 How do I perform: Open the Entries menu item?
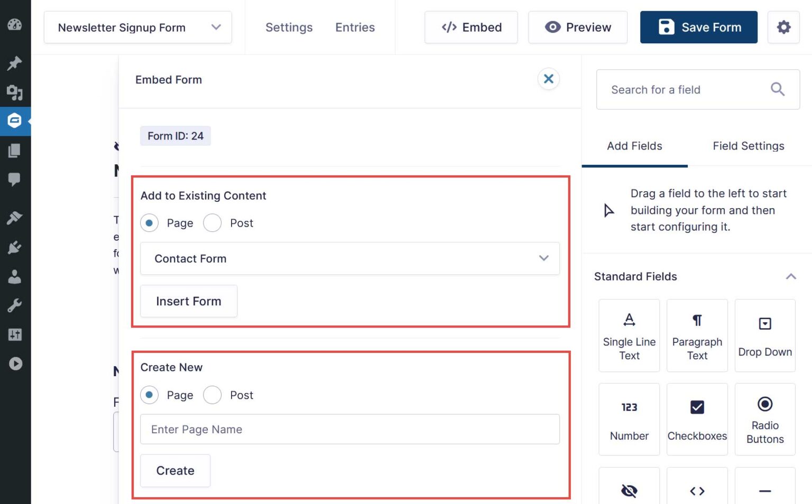tap(355, 27)
